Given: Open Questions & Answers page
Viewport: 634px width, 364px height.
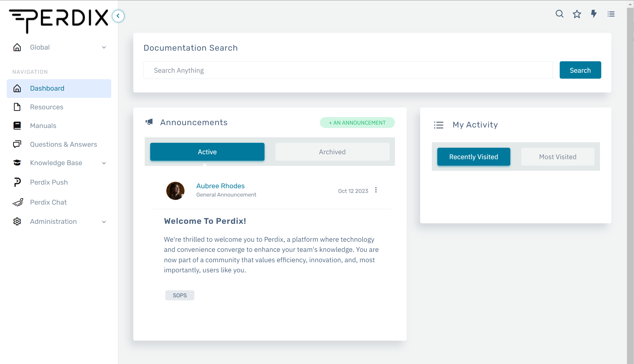Looking at the screenshot, I should (59, 144).
